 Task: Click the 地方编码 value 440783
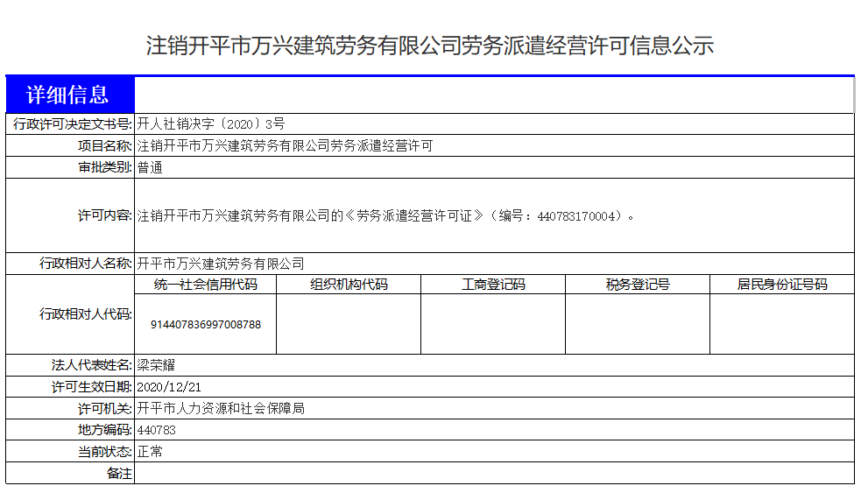[x=157, y=431]
